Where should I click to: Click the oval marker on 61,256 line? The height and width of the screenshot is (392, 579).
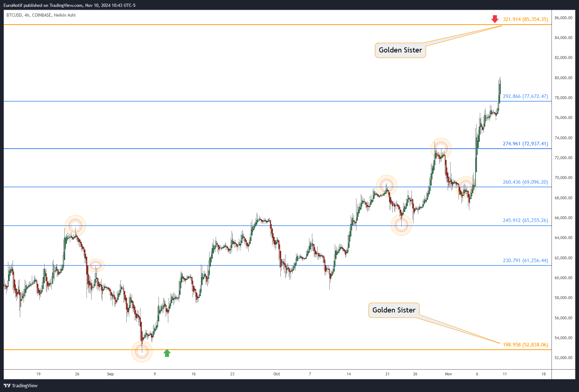point(96,265)
